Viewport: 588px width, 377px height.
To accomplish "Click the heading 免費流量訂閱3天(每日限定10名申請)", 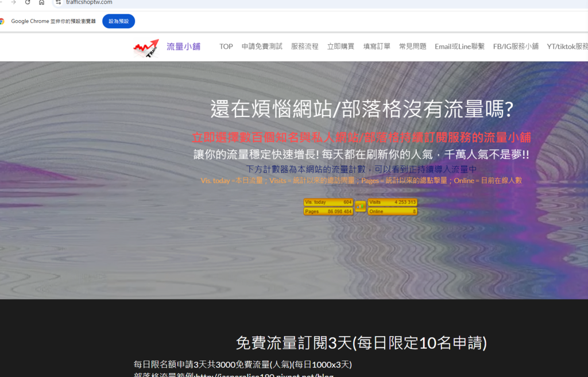I will [362, 343].
